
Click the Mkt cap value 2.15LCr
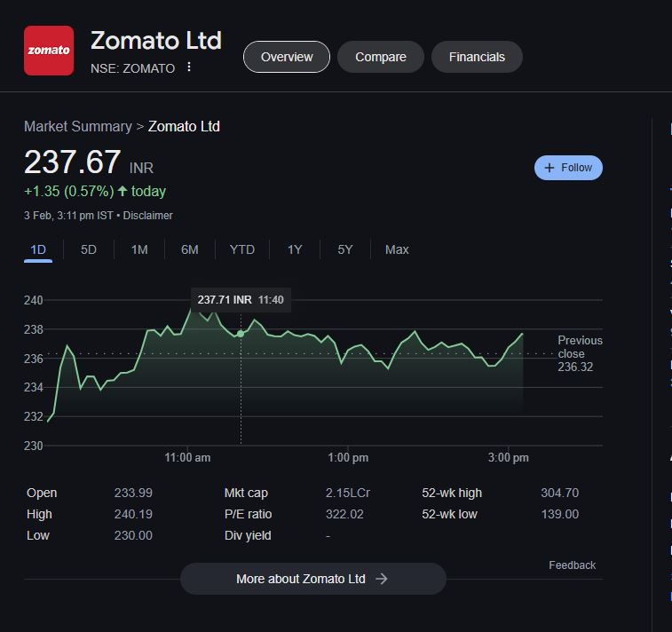coord(348,493)
